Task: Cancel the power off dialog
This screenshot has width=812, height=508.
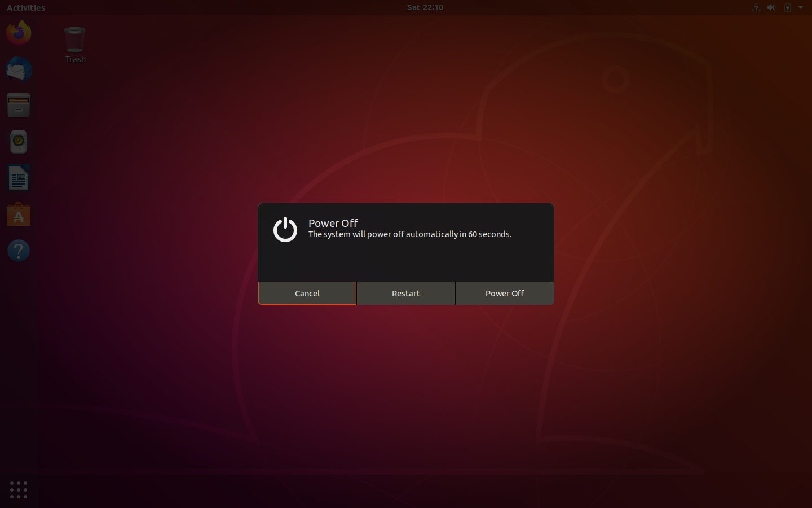Action: (307, 294)
